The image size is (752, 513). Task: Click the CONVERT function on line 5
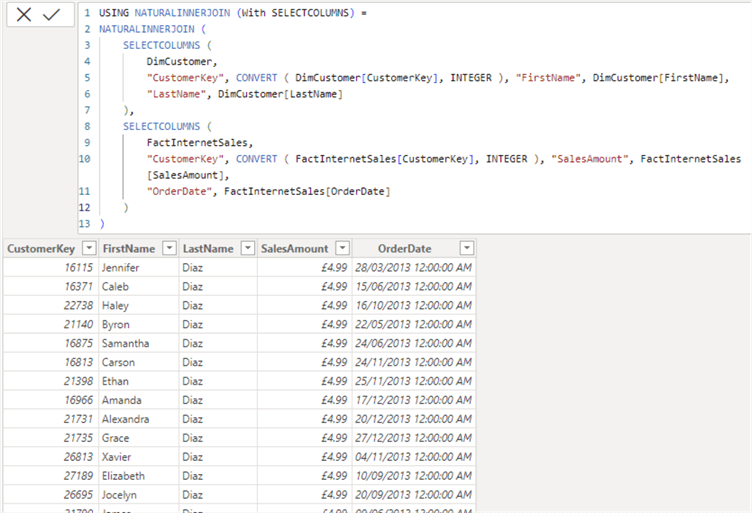point(257,78)
